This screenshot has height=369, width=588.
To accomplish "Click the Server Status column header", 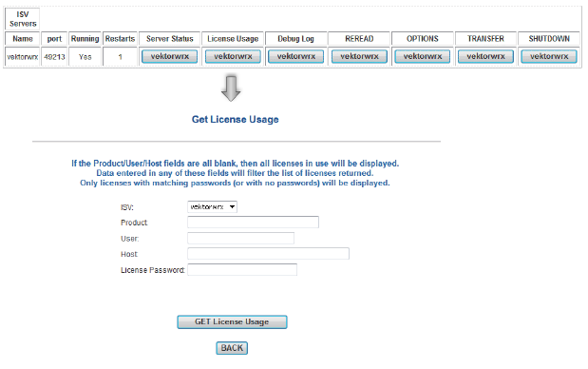I will (x=169, y=39).
